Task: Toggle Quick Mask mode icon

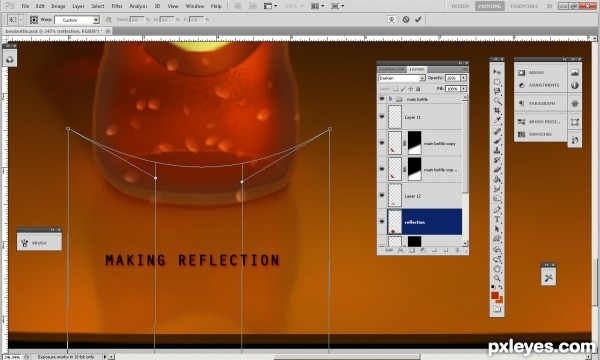Action: click(x=497, y=309)
